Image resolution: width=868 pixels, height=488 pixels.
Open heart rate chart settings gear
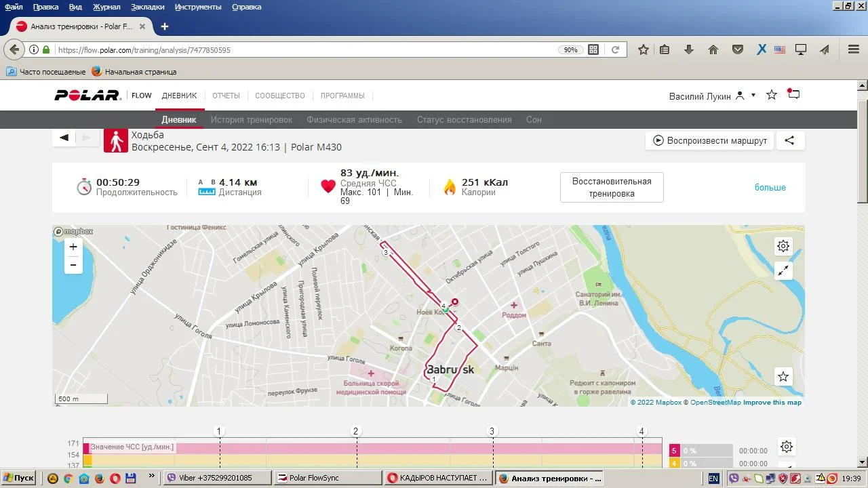click(x=787, y=447)
